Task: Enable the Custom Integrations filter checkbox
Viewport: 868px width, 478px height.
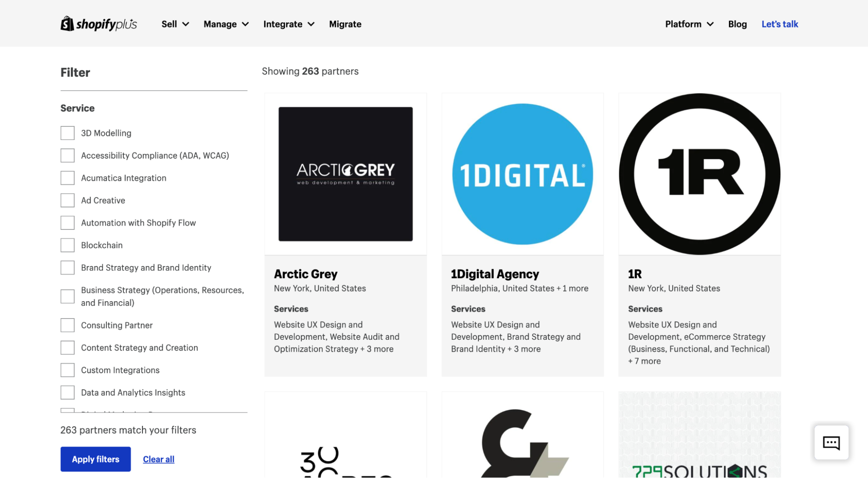Action: coord(66,369)
